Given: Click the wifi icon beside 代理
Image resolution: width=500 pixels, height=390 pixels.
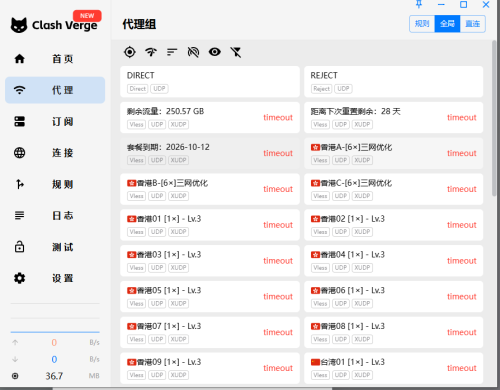Looking at the screenshot, I should click(x=19, y=90).
